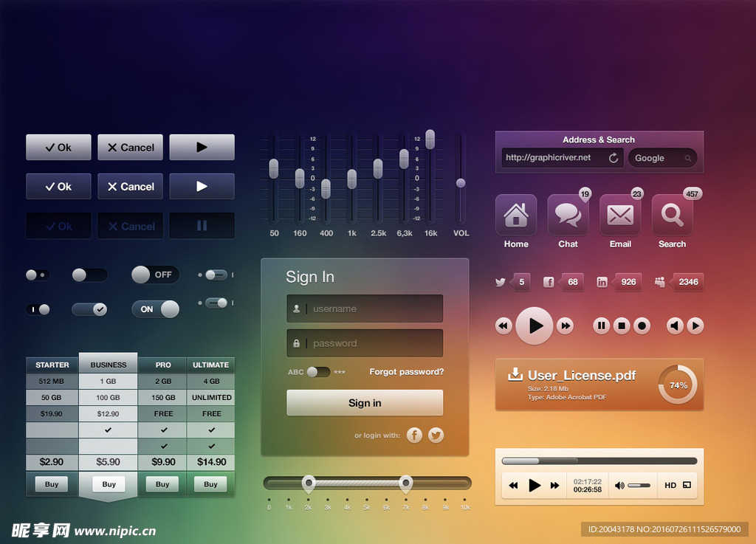Select the BUSINESS pricing plan tab

coord(109,365)
